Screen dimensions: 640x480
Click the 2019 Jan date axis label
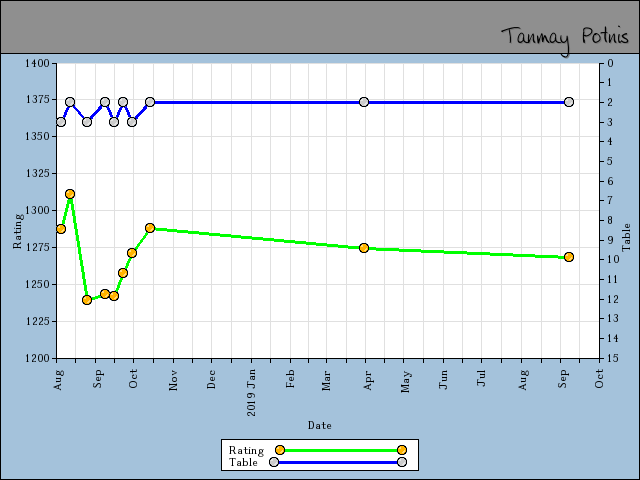(251, 393)
